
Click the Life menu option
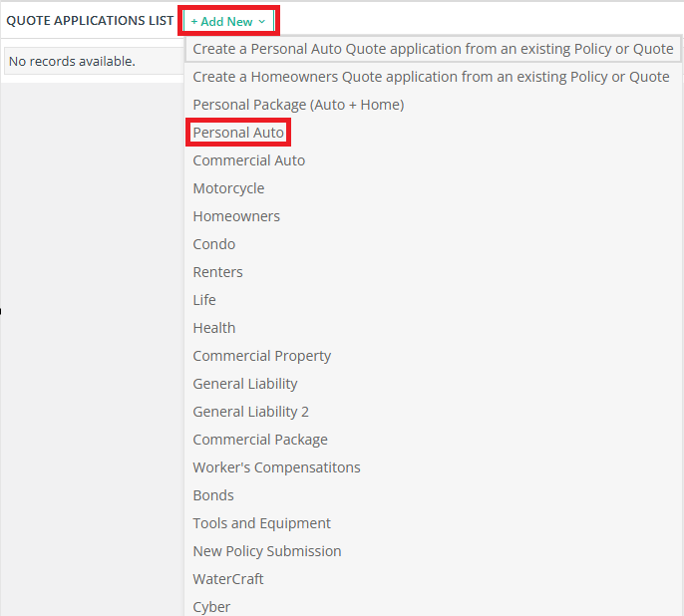[204, 300]
